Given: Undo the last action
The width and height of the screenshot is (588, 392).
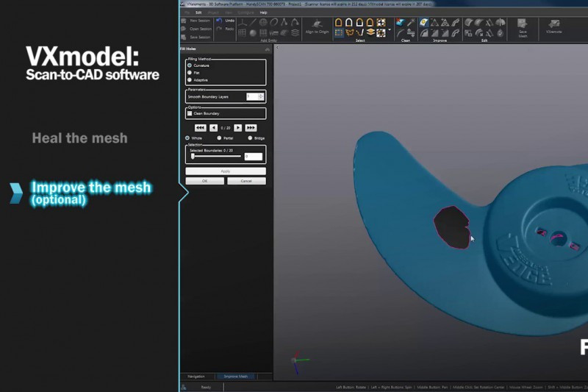Looking at the screenshot, I should pyautogui.click(x=226, y=21).
